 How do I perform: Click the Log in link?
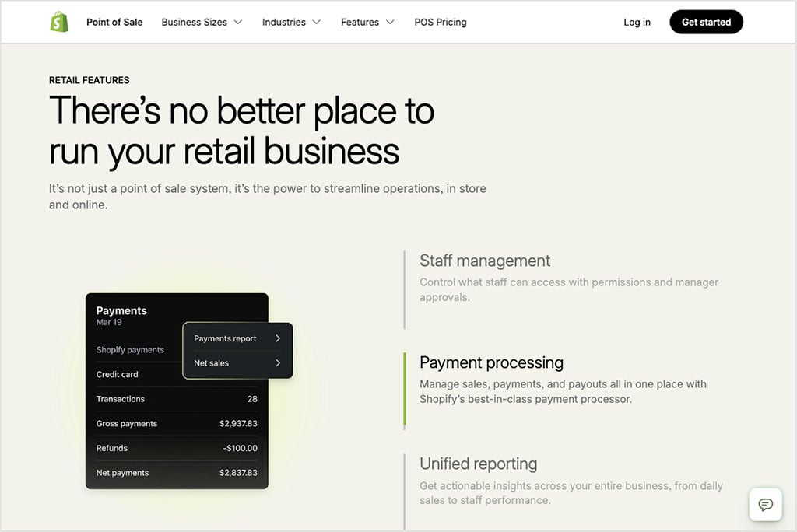pyautogui.click(x=637, y=22)
